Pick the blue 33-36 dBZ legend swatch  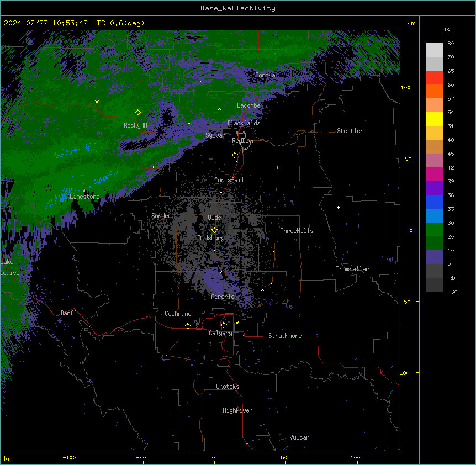(x=434, y=202)
